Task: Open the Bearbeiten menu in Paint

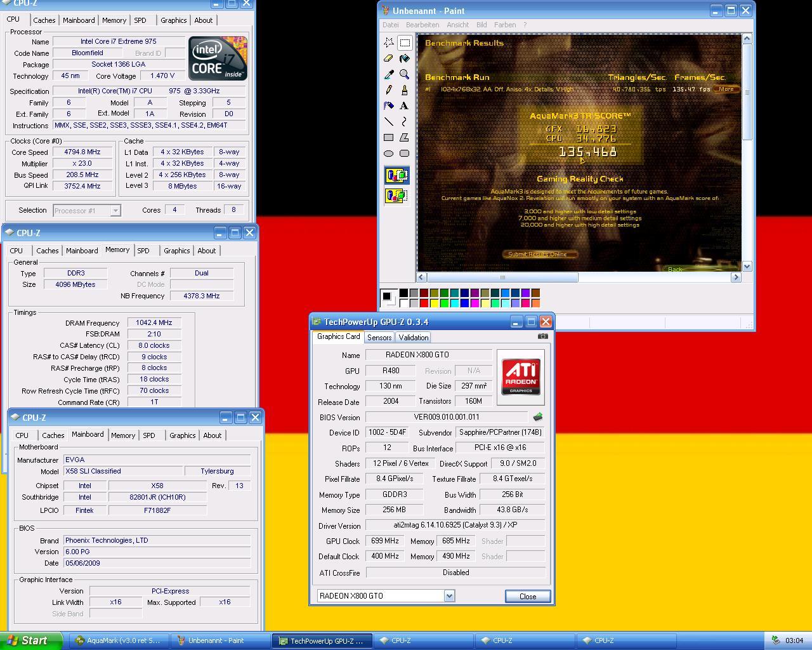Action: [x=422, y=25]
